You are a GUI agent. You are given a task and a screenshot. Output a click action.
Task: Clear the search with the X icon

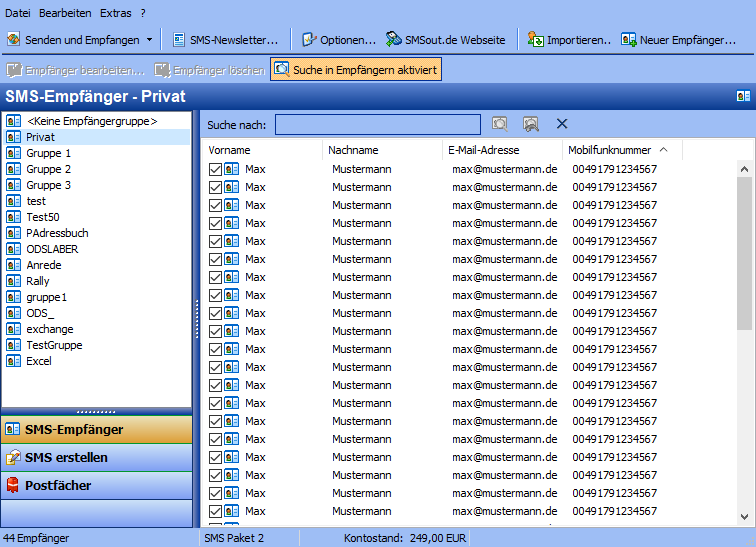click(x=562, y=124)
